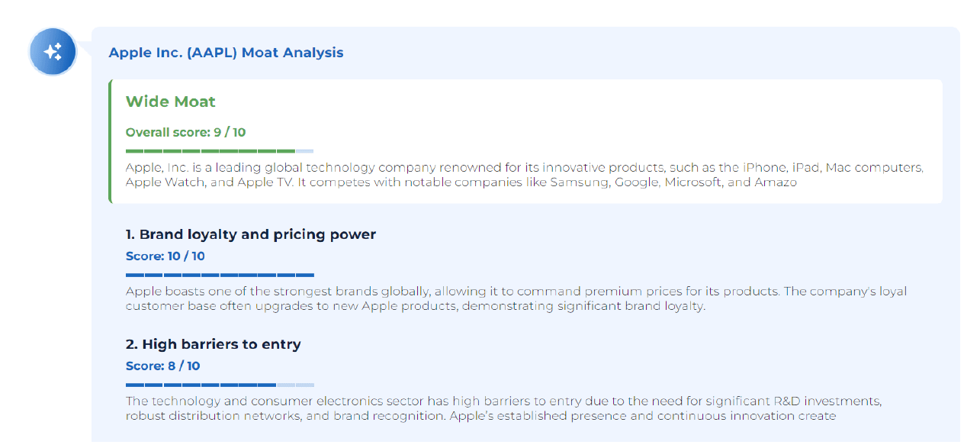This screenshot has height=448, width=980.
Task: Click the Apple Inc. (AAPL) Moat Analysis title
Action: point(226,53)
